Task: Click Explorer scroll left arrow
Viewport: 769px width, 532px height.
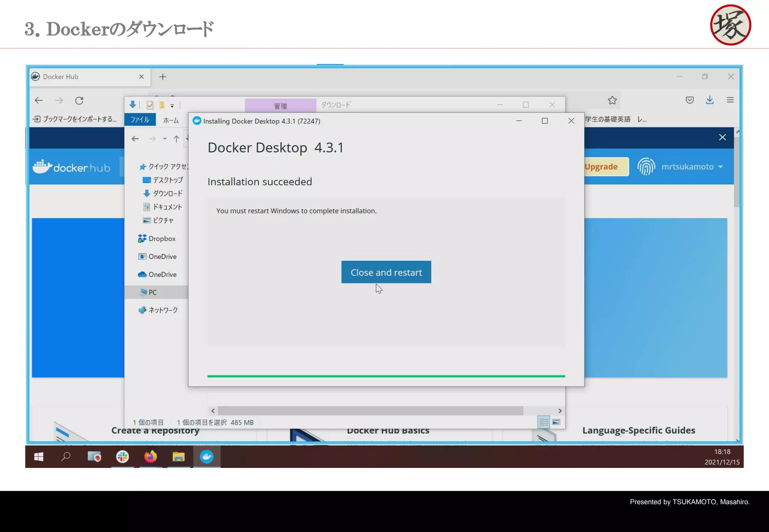Action: coord(213,411)
